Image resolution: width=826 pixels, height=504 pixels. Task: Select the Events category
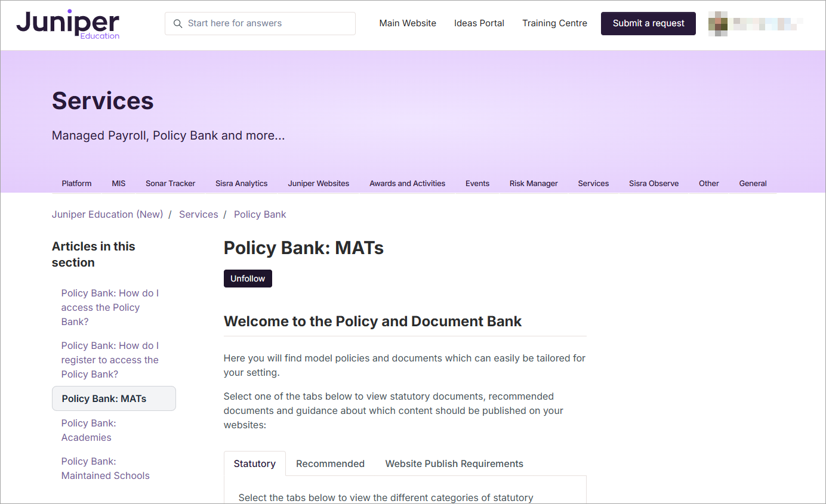click(x=477, y=183)
